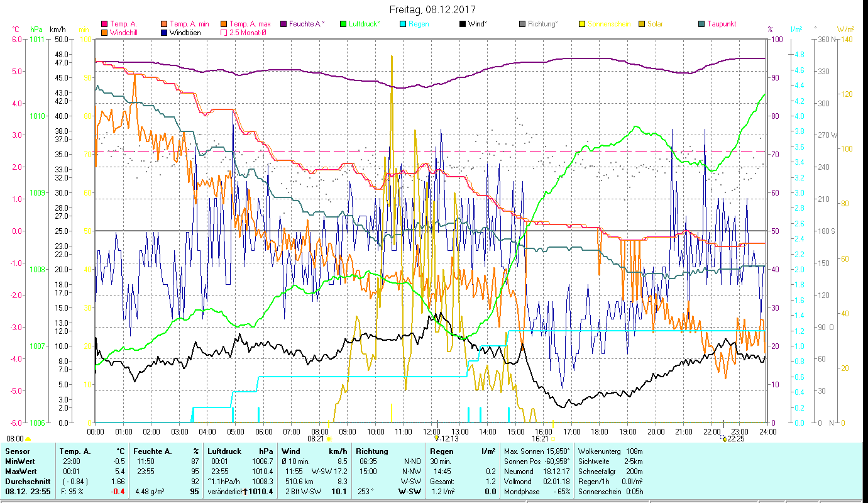The width and height of the screenshot is (868, 503).
Task: Click the Solar gold legend swatch
Action: (642, 24)
